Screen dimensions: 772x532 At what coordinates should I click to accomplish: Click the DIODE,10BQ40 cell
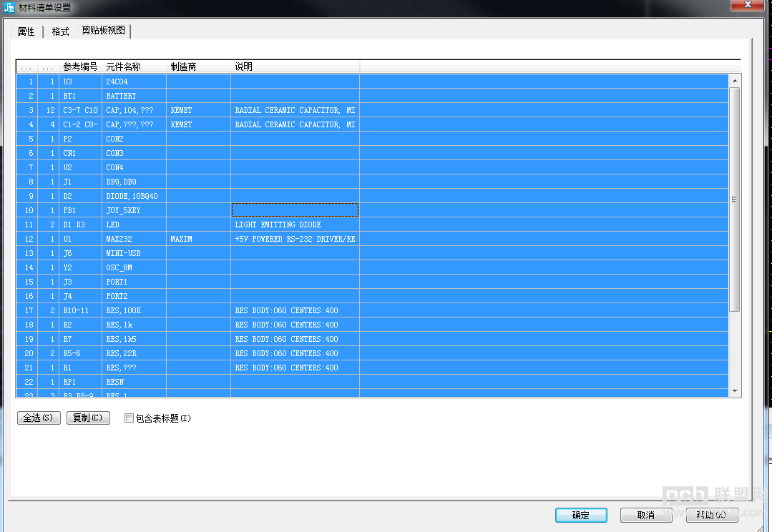coord(134,196)
